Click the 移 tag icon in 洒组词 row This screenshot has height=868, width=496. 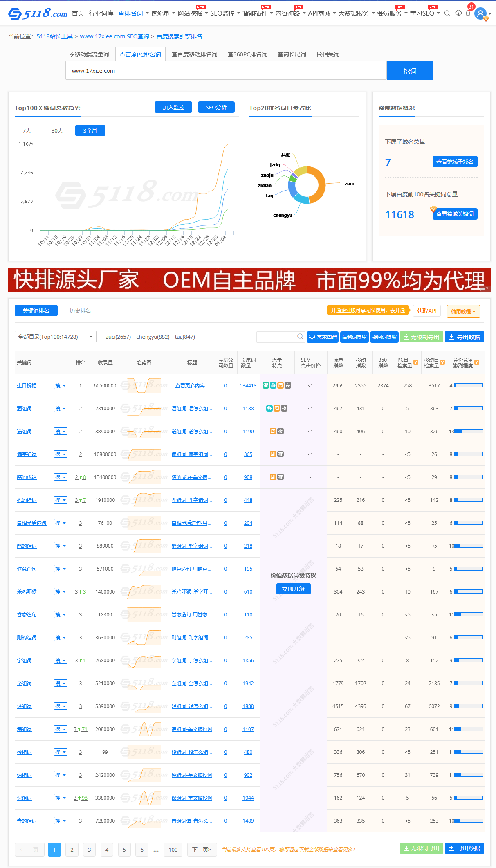coord(269,408)
